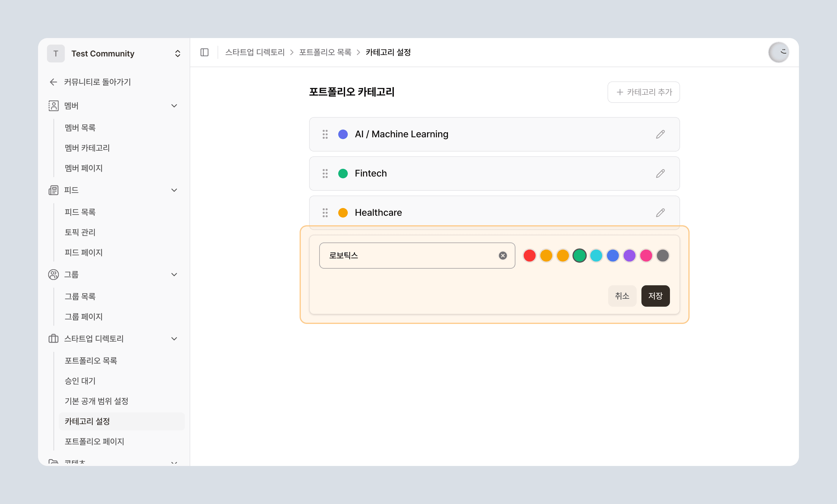The width and height of the screenshot is (837, 504).
Task: Pick the red color swatch
Action: point(529,255)
